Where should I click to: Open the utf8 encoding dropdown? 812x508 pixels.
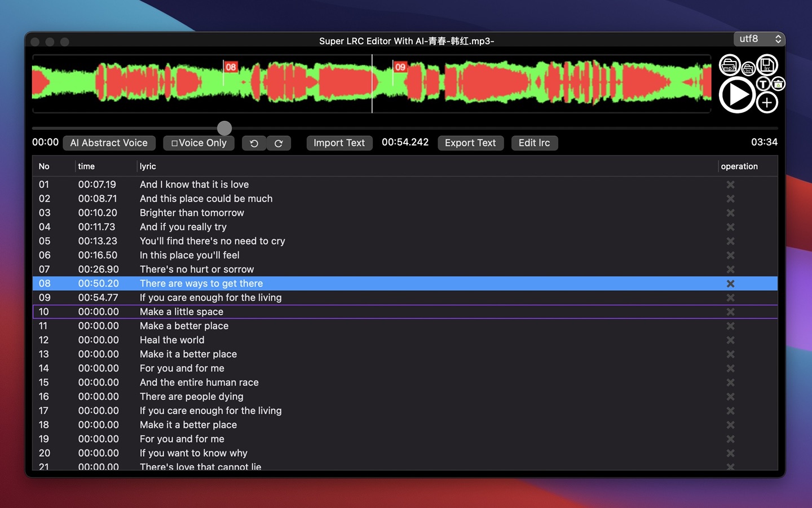pos(759,39)
